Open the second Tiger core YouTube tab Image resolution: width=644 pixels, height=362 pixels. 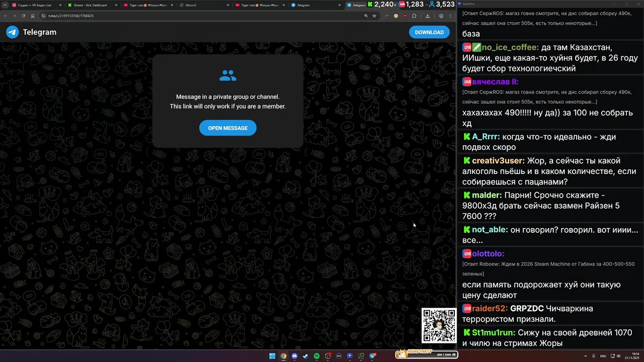pyautogui.click(x=259, y=5)
